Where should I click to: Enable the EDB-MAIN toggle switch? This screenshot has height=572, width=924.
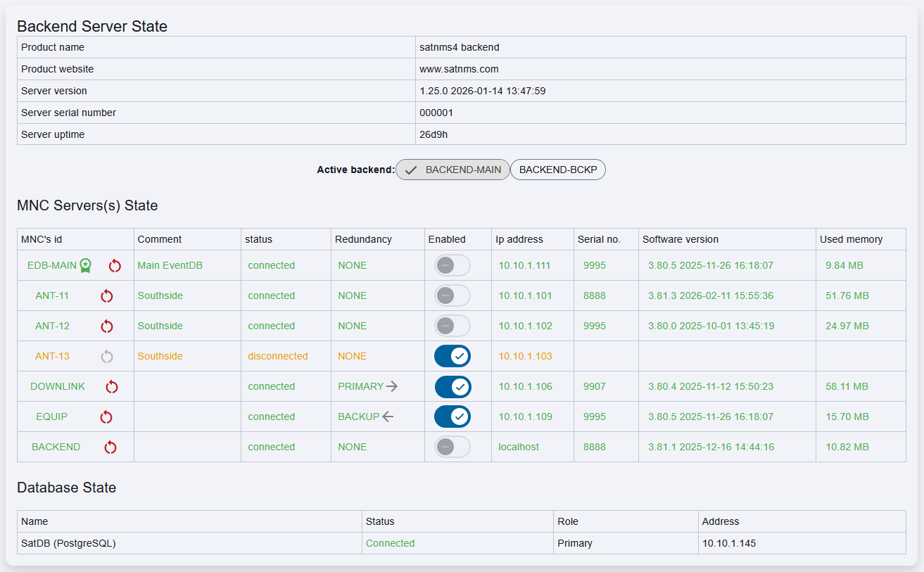452,265
